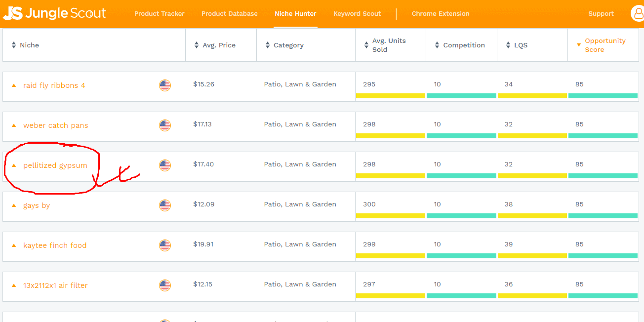Select price $19.91 cell
This screenshot has height=322, width=644.
coord(203,244)
